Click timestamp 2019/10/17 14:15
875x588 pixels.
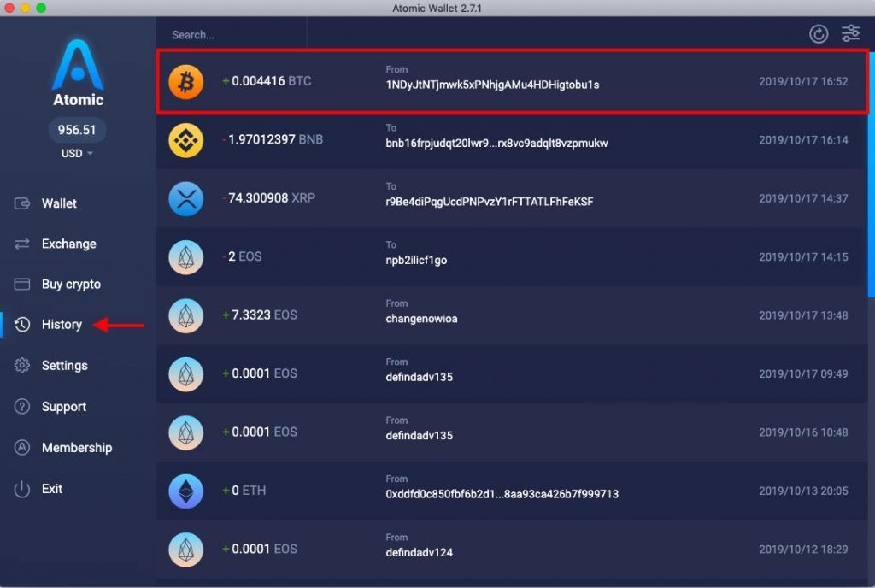click(803, 257)
